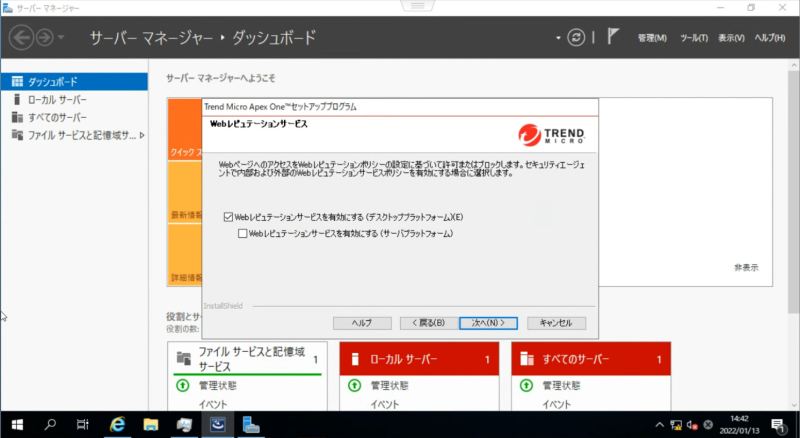Open taskbar search magnifier icon
The width and height of the screenshot is (800, 438).
pyautogui.click(x=50, y=425)
